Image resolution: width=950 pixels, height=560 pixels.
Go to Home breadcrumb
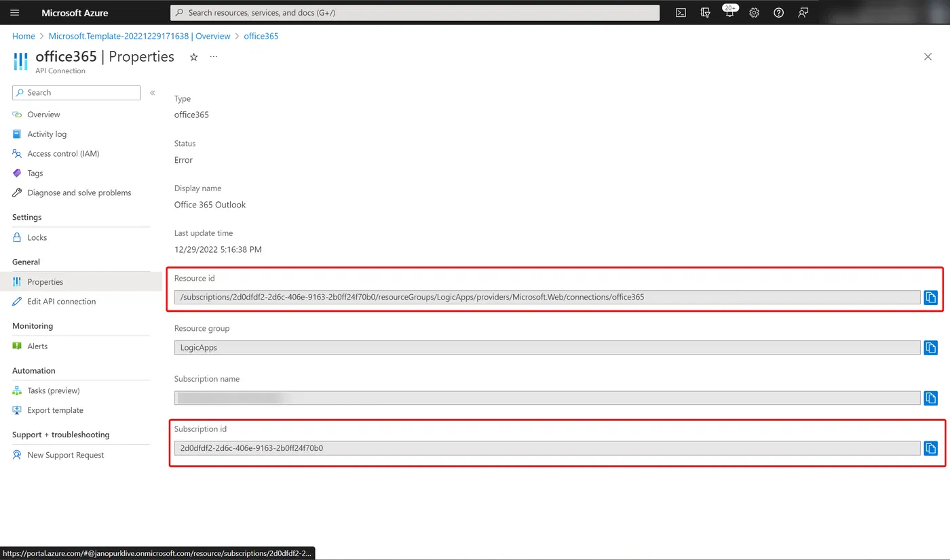24,36
